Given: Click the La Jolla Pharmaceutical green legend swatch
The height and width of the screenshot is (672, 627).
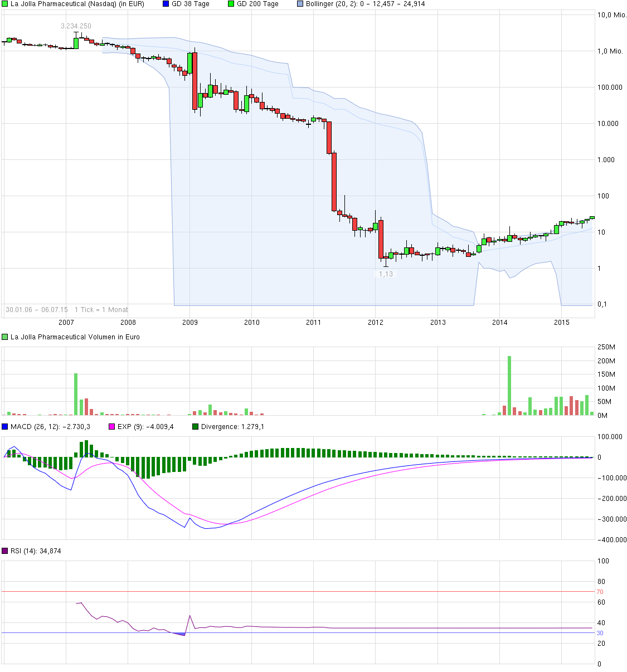Looking at the screenshot, I should tap(5, 4).
